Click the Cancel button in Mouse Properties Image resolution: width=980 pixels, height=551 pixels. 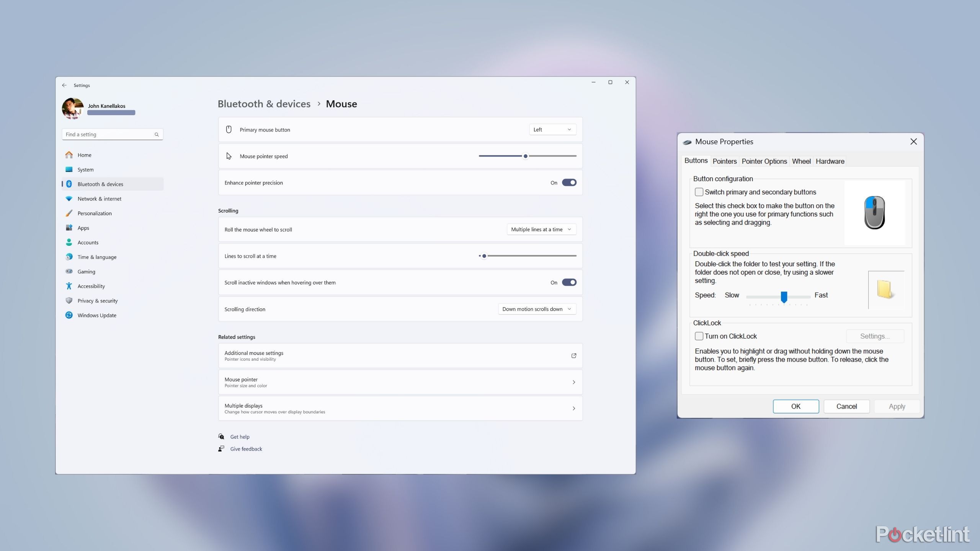click(847, 406)
